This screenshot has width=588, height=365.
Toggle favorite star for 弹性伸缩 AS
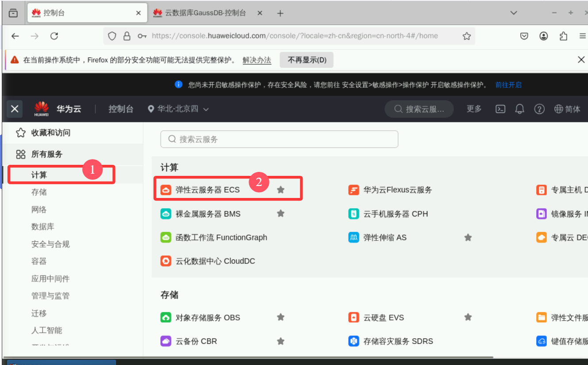468,237
